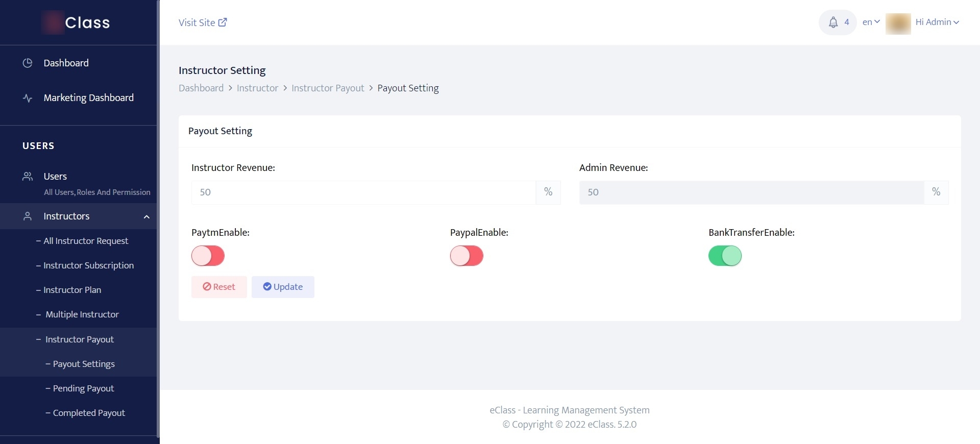Open the Hi Admin user menu
Image resolution: width=980 pixels, height=444 pixels.
pos(937,22)
